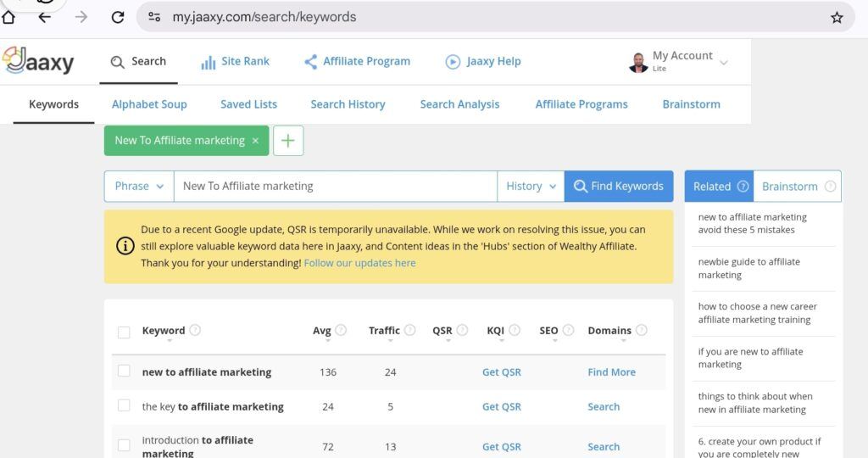This screenshot has width=868, height=458.
Task: Close the New To Affiliate marketing search tab
Action: 255,141
